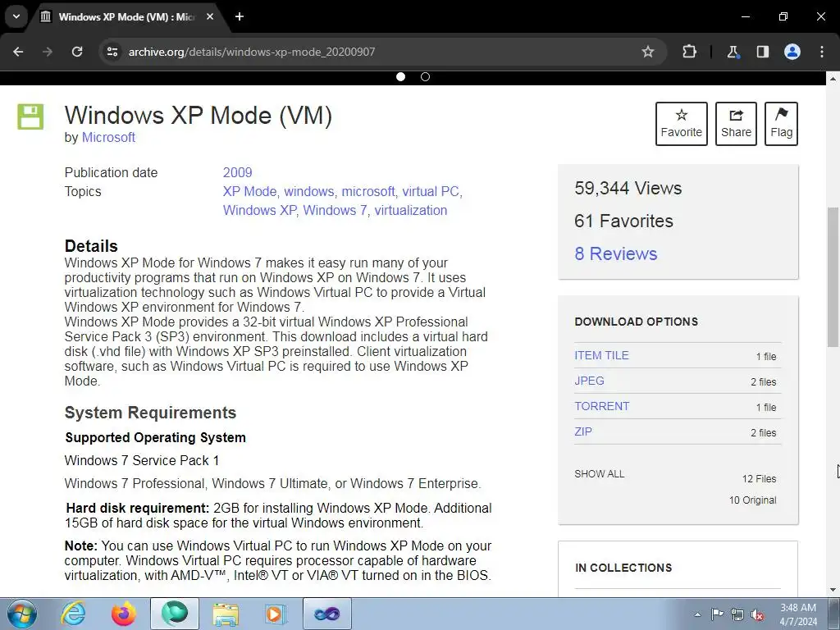Click the 12 Files count text

(759, 478)
